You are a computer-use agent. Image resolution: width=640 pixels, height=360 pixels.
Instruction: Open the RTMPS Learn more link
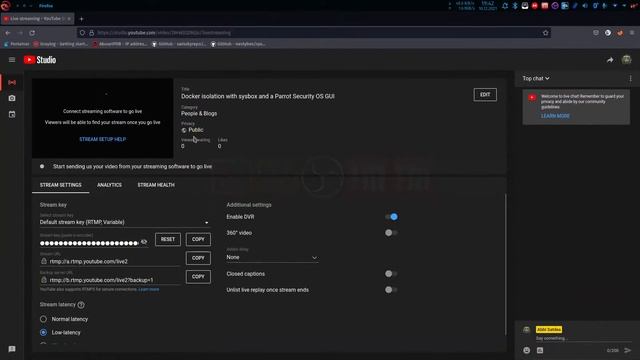[149, 289]
